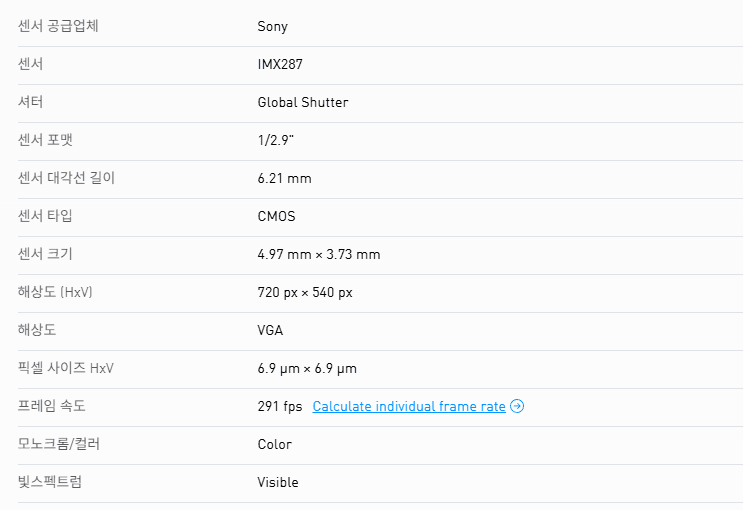The width and height of the screenshot is (743, 510).
Task: Open the Calculate individual frame rate link
Action: pos(409,406)
